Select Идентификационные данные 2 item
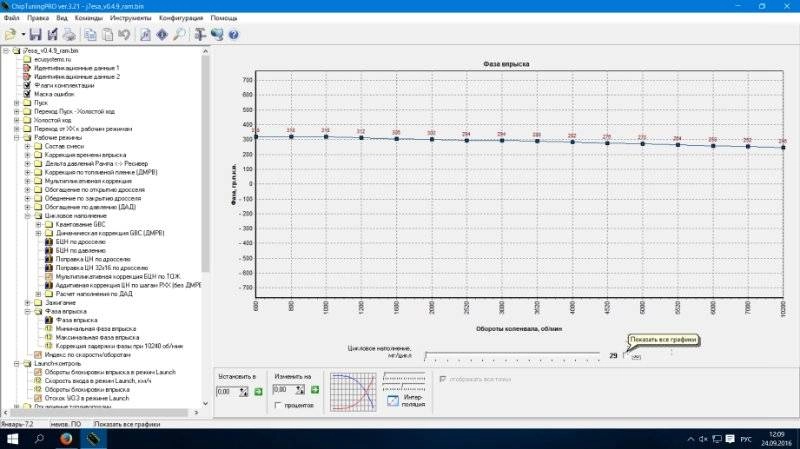The height and width of the screenshot is (449, 800). click(77, 77)
